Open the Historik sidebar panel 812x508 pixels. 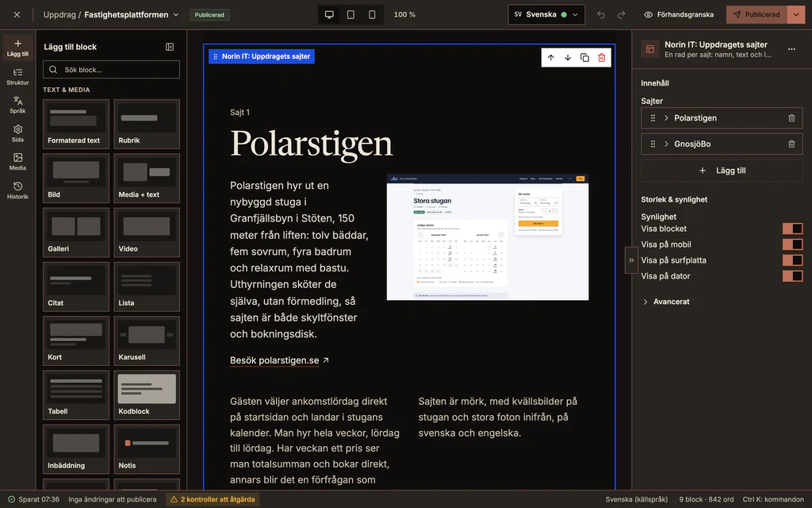tap(17, 190)
